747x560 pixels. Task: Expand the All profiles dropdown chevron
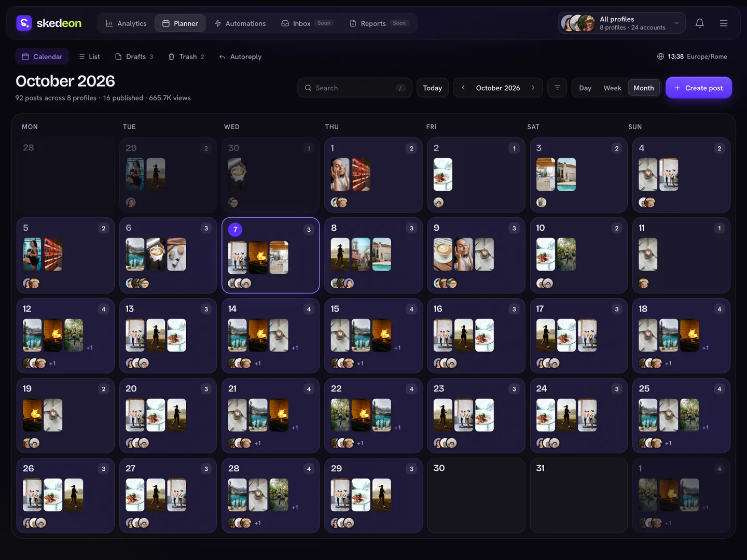pos(676,23)
